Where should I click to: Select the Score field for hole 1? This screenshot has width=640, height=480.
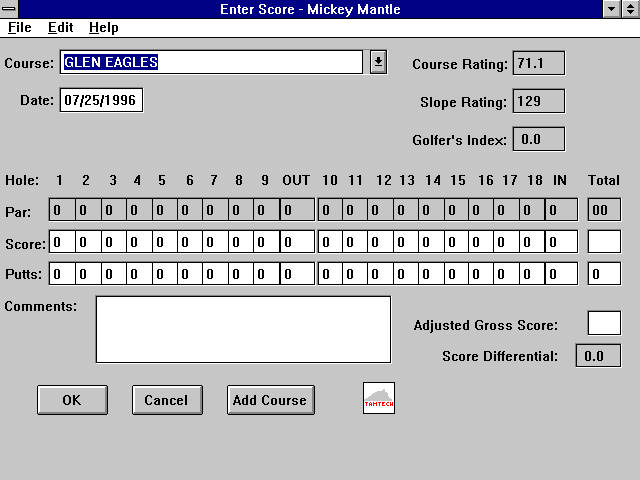click(x=62, y=242)
